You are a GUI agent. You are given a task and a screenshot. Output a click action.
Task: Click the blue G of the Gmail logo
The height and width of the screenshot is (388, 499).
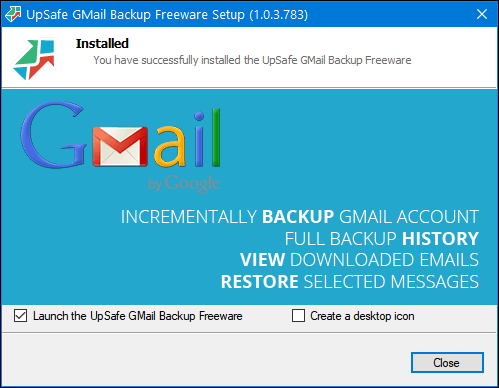tap(53, 135)
